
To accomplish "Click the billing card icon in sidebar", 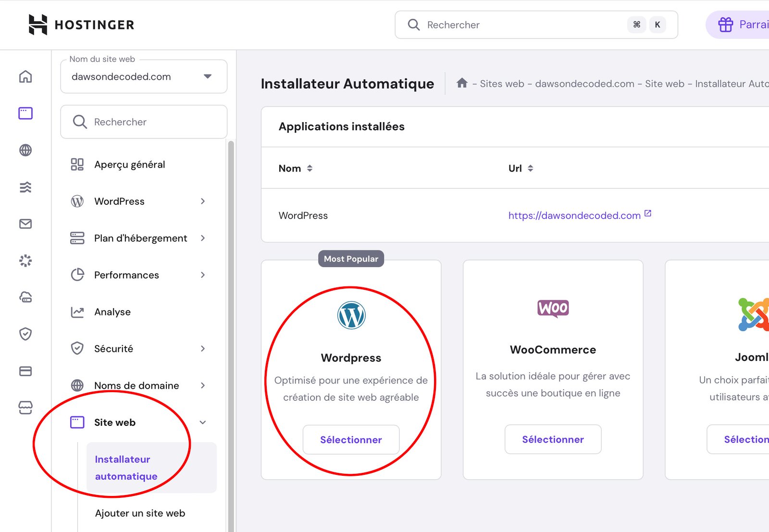I will click(25, 371).
